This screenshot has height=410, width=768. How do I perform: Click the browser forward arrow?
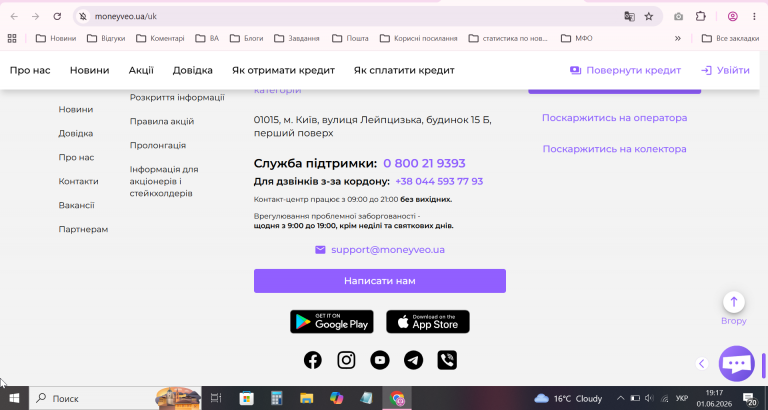[35, 16]
